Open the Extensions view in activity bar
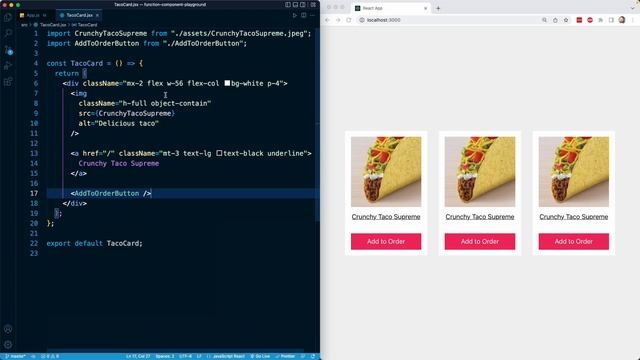The width and height of the screenshot is (640, 360). (x=8, y=82)
